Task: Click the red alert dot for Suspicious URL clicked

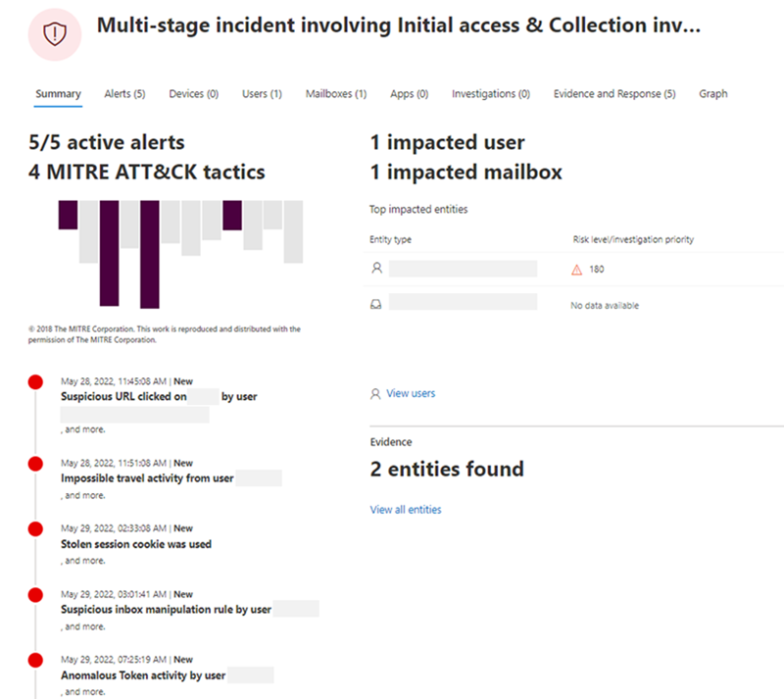Action: point(35,383)
